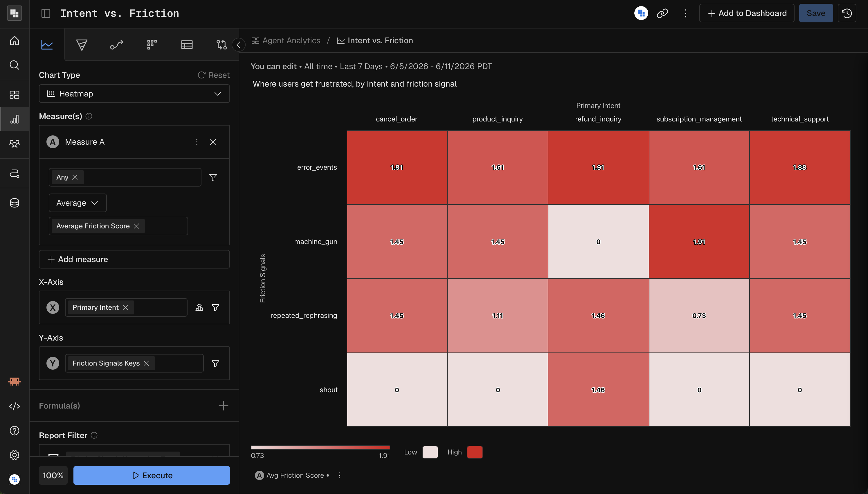Open the Flows icon in sidebar
Viewport: 868px width, 494px height.
(x=14, y=173)
